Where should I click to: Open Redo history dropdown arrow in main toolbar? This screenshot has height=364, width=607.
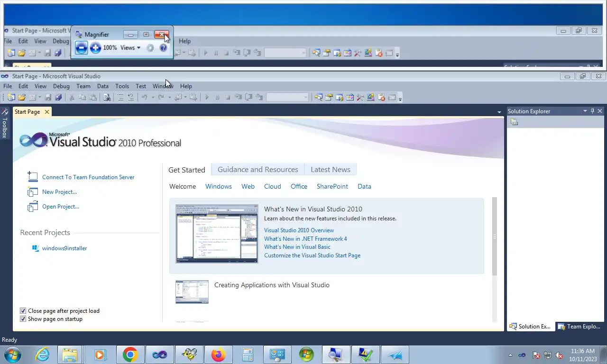pyautogui.click(x=170, y=97)
